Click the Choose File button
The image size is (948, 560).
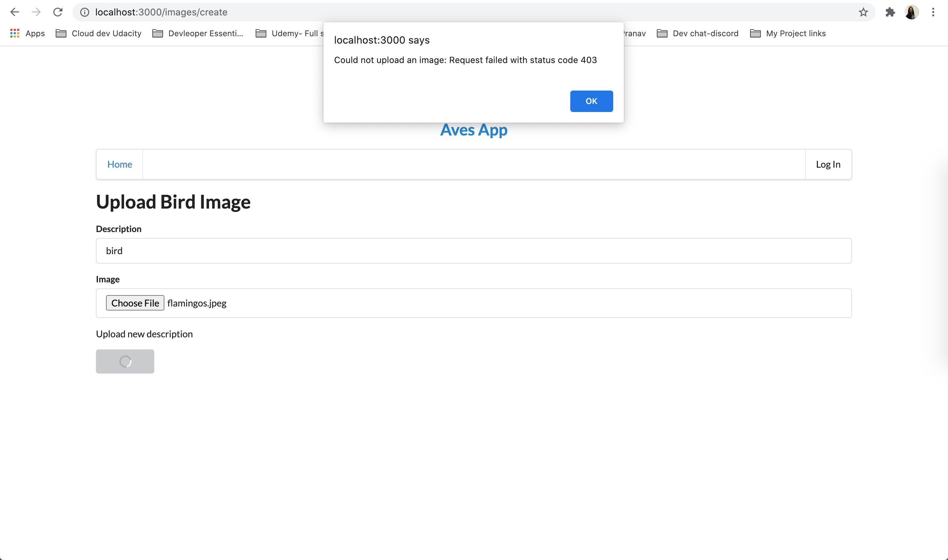point(135,303)
